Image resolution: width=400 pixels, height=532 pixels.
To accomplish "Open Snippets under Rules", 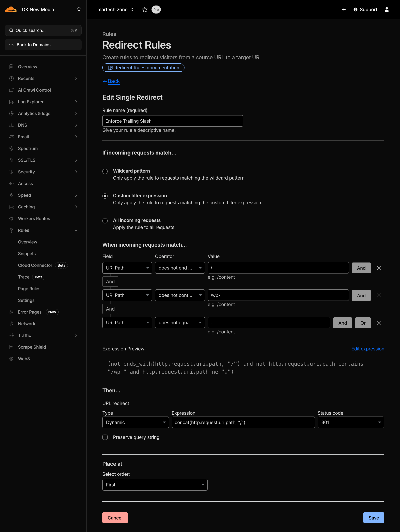I will tap(27, 253).
